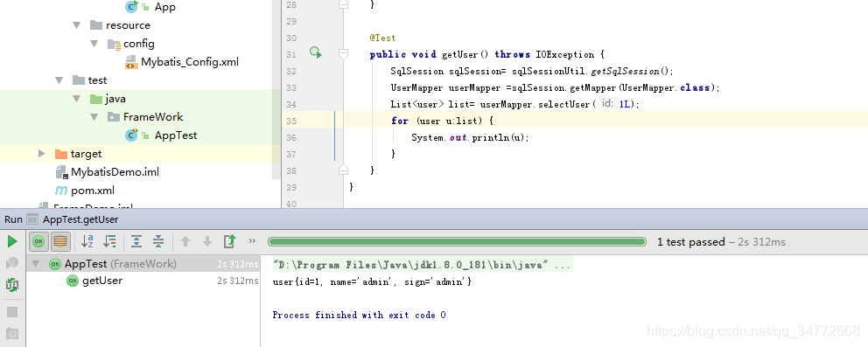Screen dimensions: 868x347
Task: Click the XML file icon beside Mybatis_Config.xml
Action: tap(131, 62)
